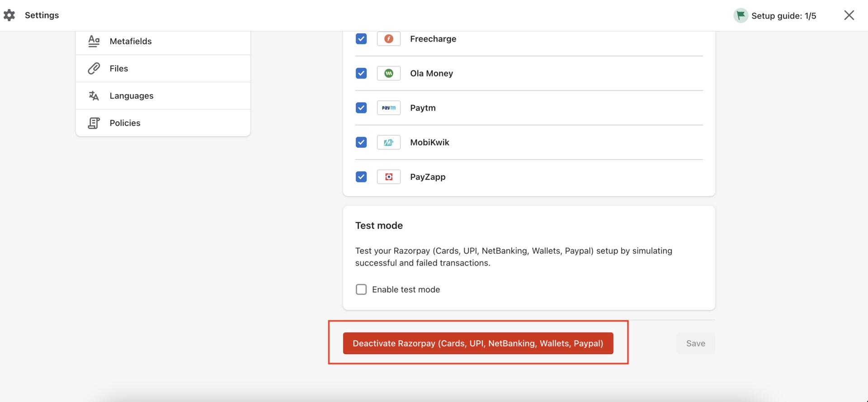Click the Enable test mode label
Image resolution: width=868 pixels, height=402 pixels.
point(406,290)
